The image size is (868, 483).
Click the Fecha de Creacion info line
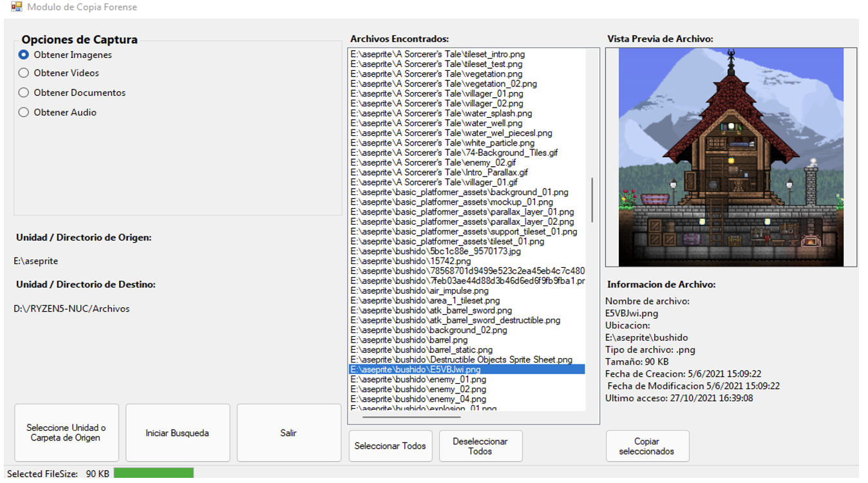point(683,374)
